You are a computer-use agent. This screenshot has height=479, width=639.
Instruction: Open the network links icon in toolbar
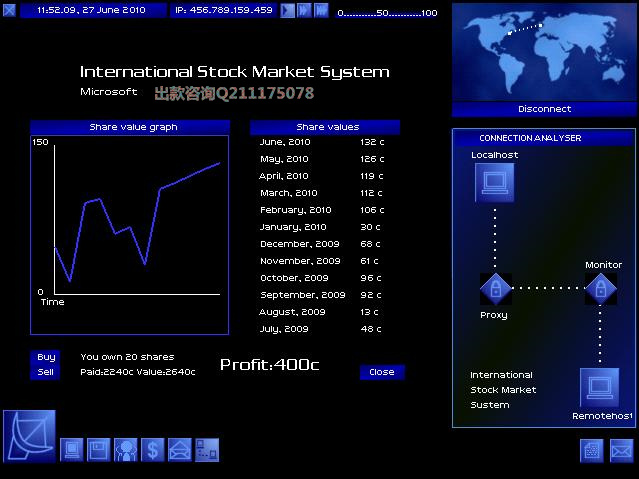point(207,450)
